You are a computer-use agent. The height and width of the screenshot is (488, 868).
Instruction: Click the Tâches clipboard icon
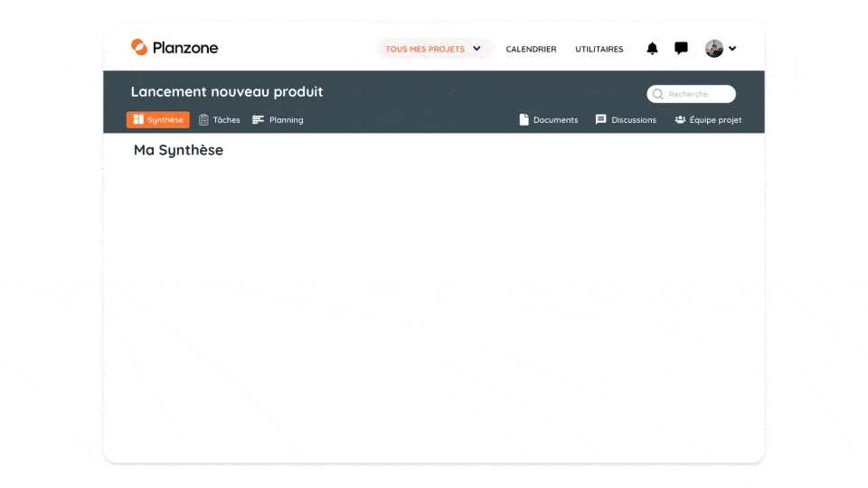pos(203,119)
